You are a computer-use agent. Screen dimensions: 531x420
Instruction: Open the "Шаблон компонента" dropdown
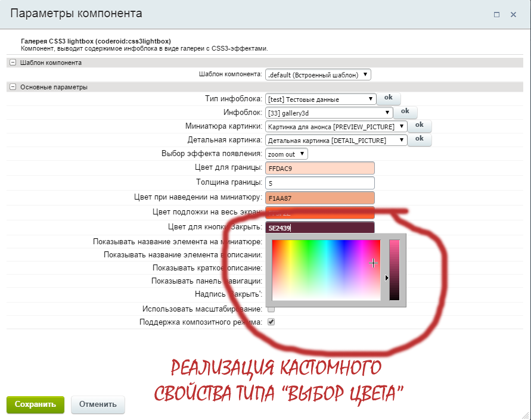[x=318, y=75]
